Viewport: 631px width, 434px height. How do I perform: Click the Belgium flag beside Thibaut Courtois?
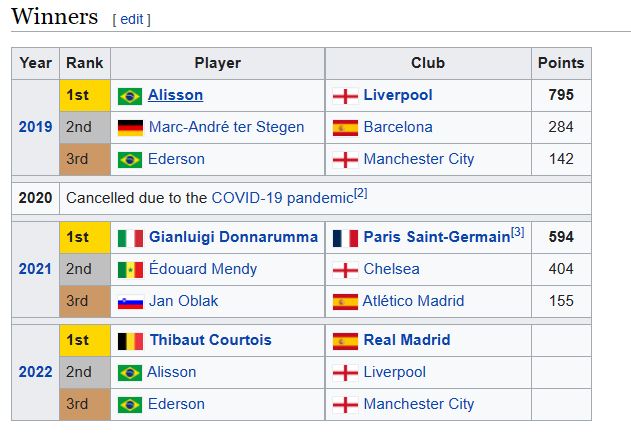coord(130,341)
